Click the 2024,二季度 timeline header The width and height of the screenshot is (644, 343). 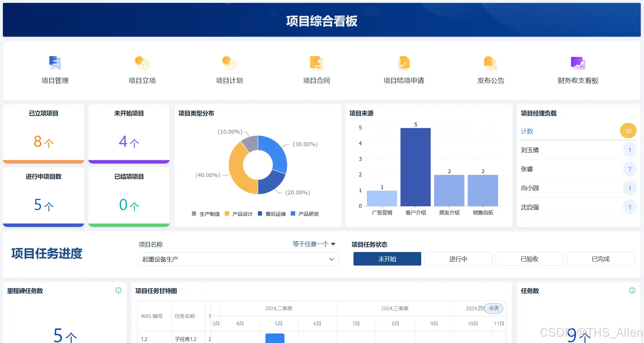point(278,308)
